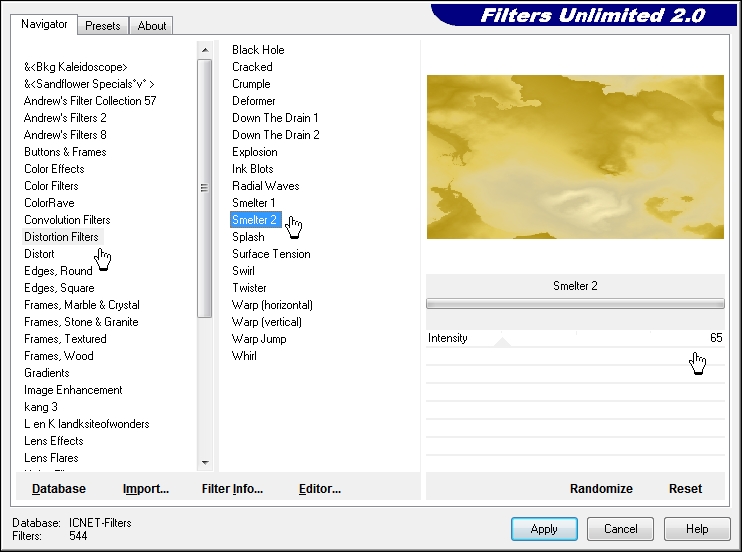Choose the Cracked filter
The width and height of the screenshot is (742, 552).
pyautogui.click(x=252, y=67)
